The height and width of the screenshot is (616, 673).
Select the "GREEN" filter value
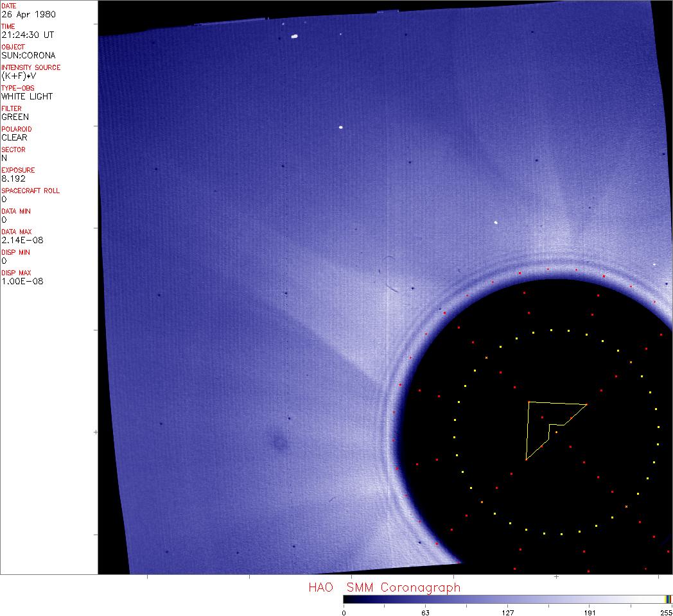point(15,117)
